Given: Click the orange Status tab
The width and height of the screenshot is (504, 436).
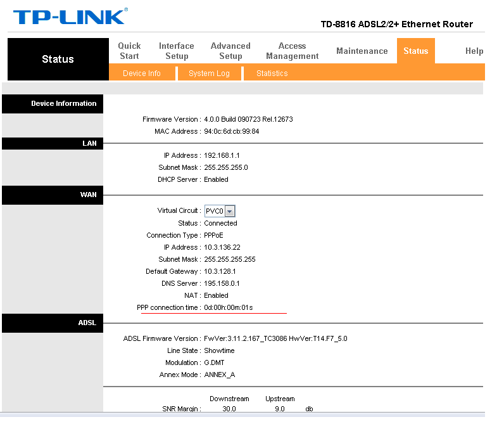Looking at the screenshot, I should pyautogui.click(x=415, y=51).
